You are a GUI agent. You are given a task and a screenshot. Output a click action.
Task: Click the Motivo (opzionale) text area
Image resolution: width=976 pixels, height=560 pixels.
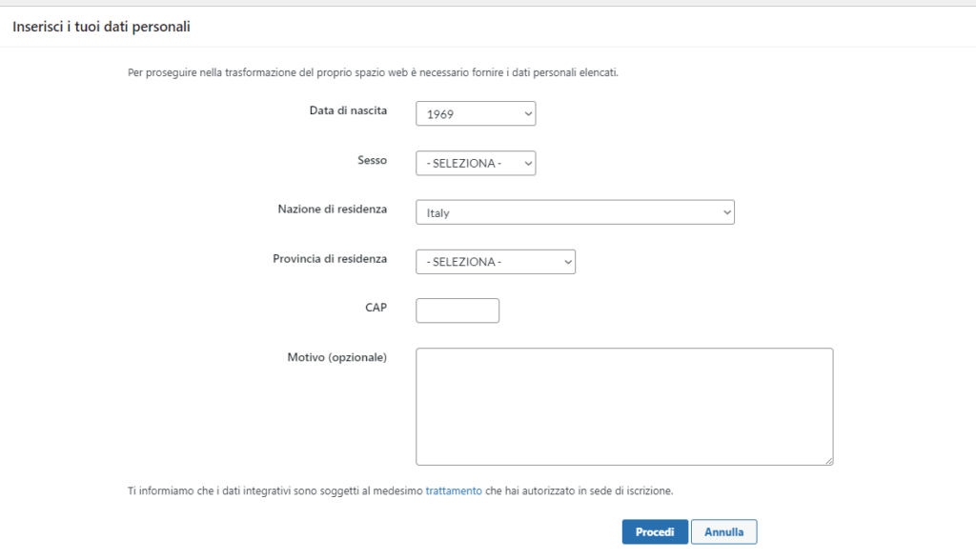pos(624,405)
